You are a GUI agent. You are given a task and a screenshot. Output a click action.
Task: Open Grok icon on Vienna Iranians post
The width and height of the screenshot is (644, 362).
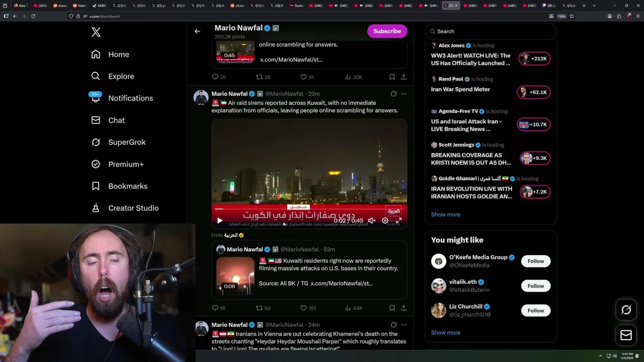393,325
